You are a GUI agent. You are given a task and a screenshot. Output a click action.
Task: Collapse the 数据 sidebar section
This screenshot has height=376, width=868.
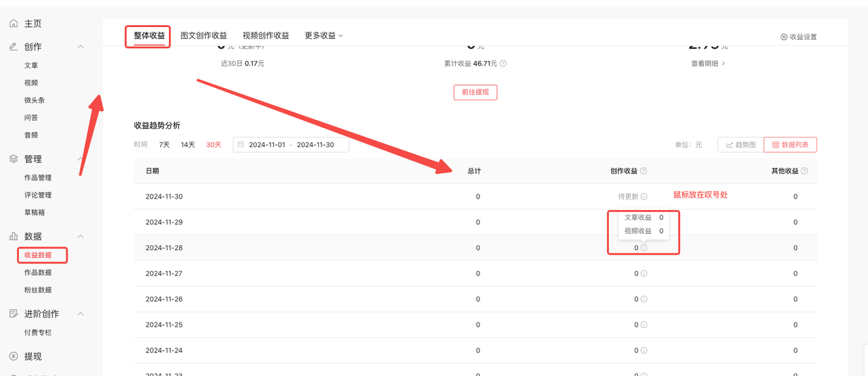click(81, 236)
